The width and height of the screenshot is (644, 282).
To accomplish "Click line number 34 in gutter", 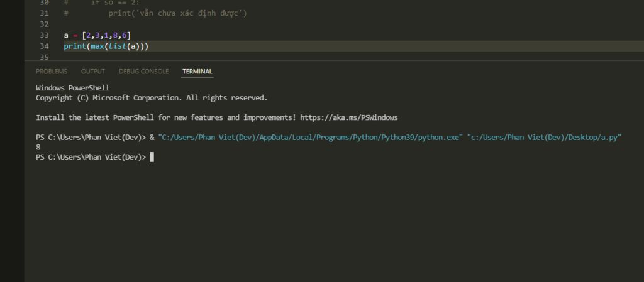I will point(45,46).
